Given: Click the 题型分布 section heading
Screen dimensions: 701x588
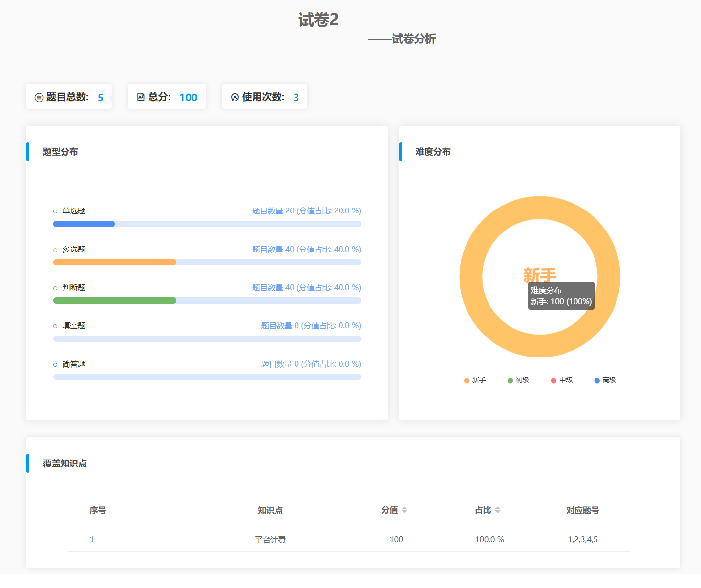Looking at the screenshot, I should coord(61,152).
